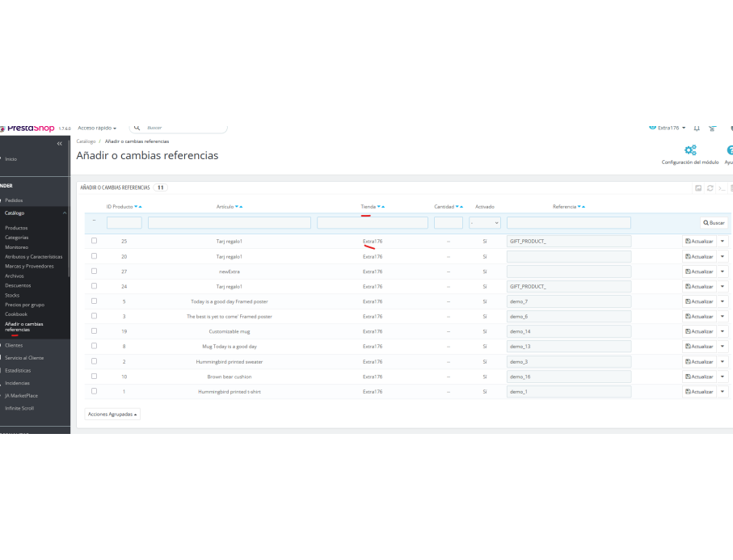
Task: Open JA MarketPlace sidebar item
Action: point(22,396)
